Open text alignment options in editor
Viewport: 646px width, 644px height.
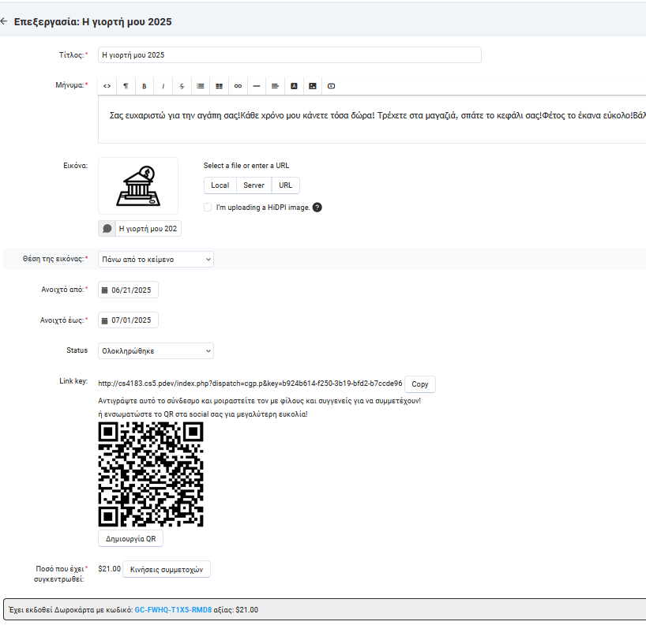275,86
